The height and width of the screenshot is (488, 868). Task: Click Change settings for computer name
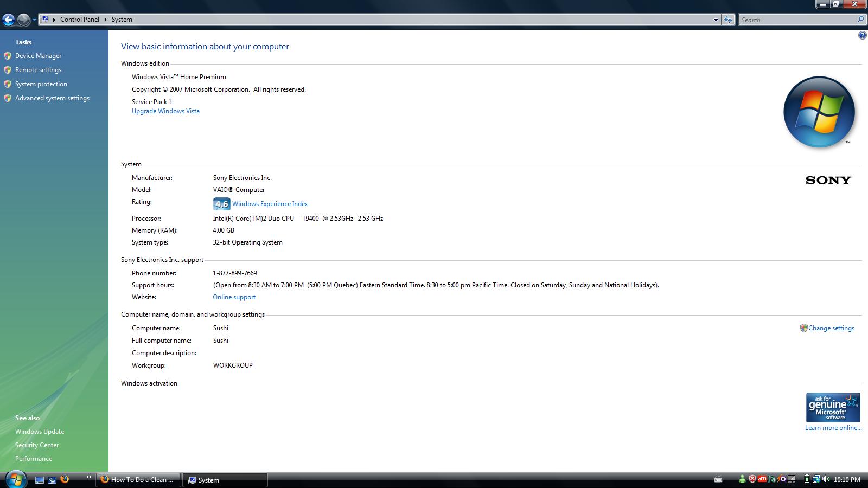point(831,328)
